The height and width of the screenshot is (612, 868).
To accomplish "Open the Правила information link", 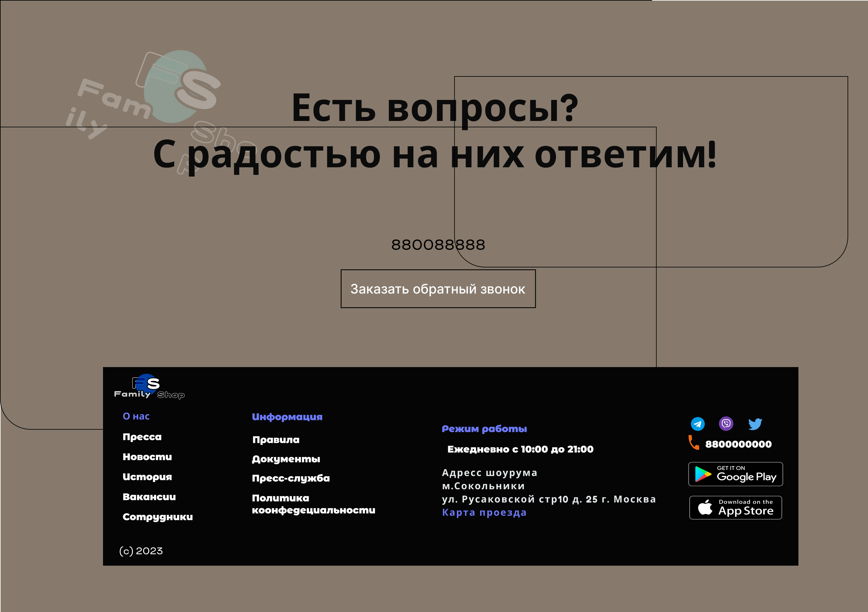I will coord(276,440).
